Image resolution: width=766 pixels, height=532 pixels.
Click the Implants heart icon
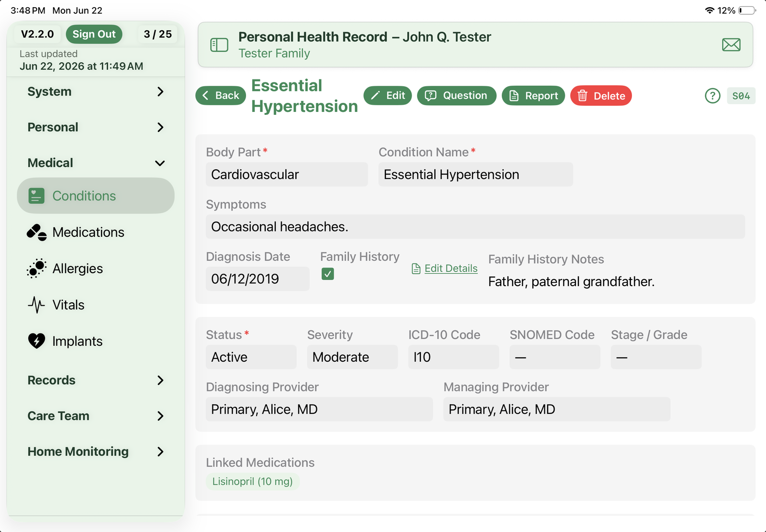click(x=36, y=341)
